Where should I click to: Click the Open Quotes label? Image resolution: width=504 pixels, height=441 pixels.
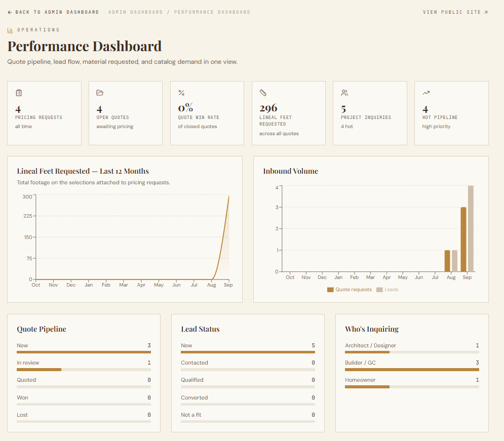coord(113,117)
